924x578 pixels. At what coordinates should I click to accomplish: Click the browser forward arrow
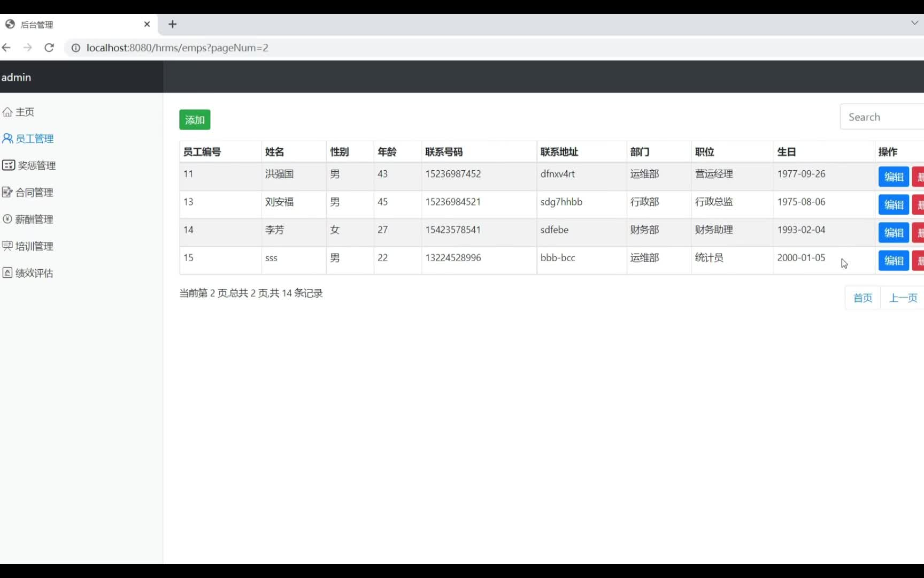[x=28, y=48]
